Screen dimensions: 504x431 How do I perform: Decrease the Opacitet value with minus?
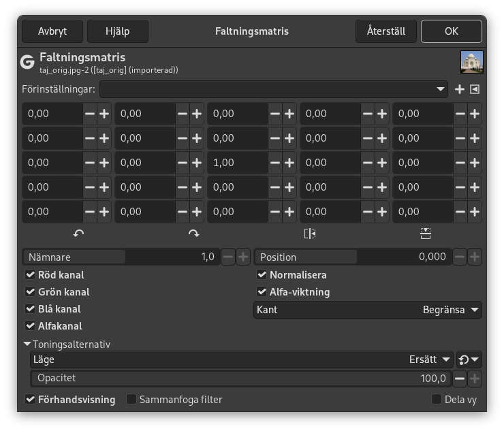pos(460,379)
